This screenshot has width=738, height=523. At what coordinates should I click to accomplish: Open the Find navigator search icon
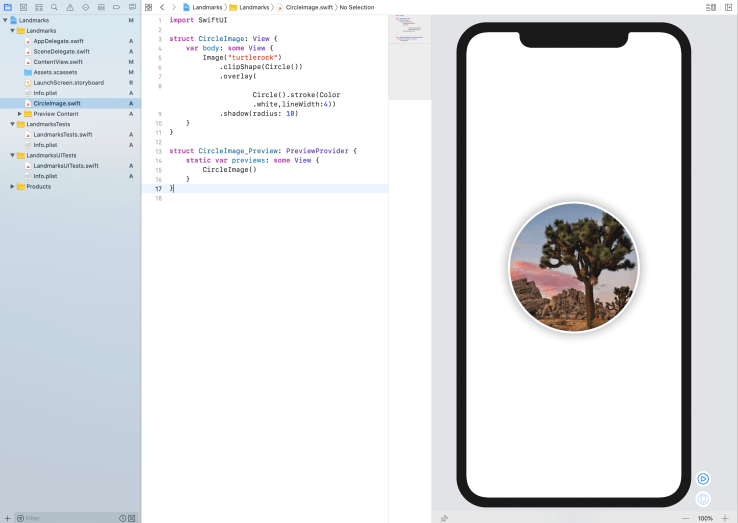pos(54,7)
